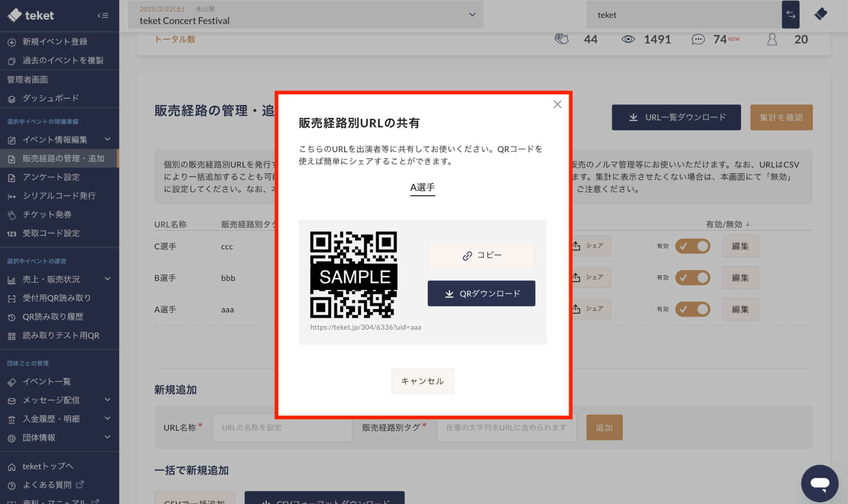The height and width of the screenshot is (504, 848).
Task: Click 管理者画面 label in sidebar
Action: point(28,80)
